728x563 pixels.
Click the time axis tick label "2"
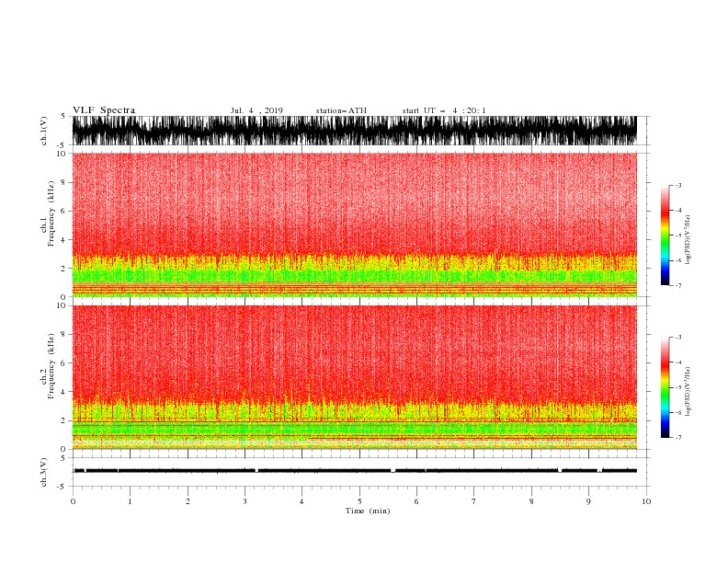188,501
